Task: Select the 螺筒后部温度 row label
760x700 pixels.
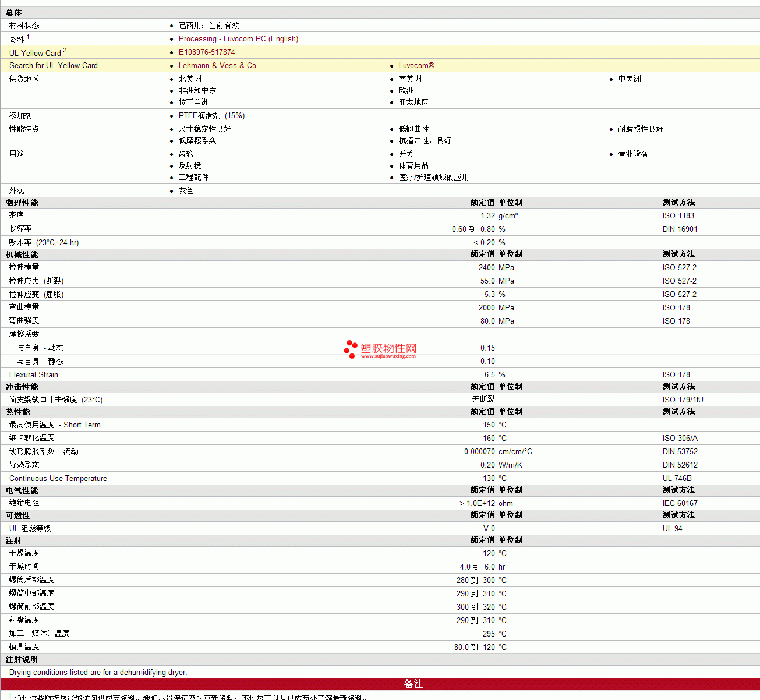Action: click(x=32, y=579)
